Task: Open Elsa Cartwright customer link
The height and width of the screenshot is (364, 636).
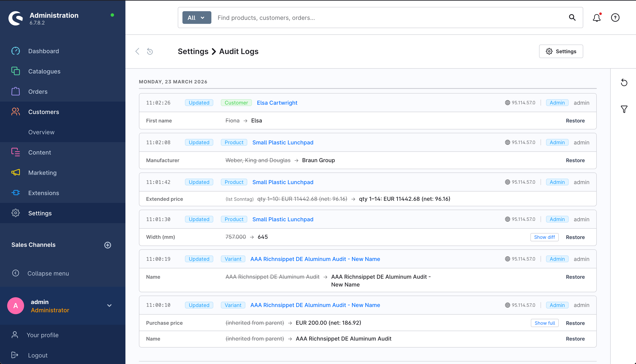Action: pyautogui.click(x=277, y=103)
